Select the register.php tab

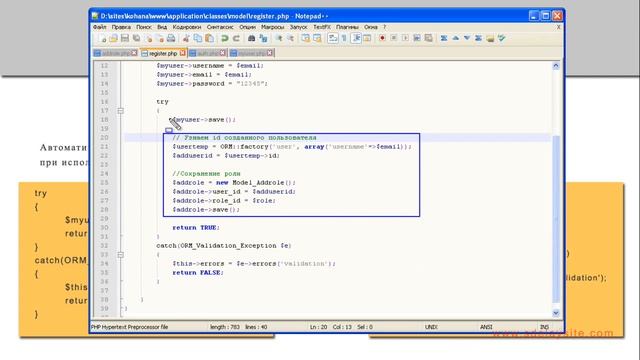(163, 53)
